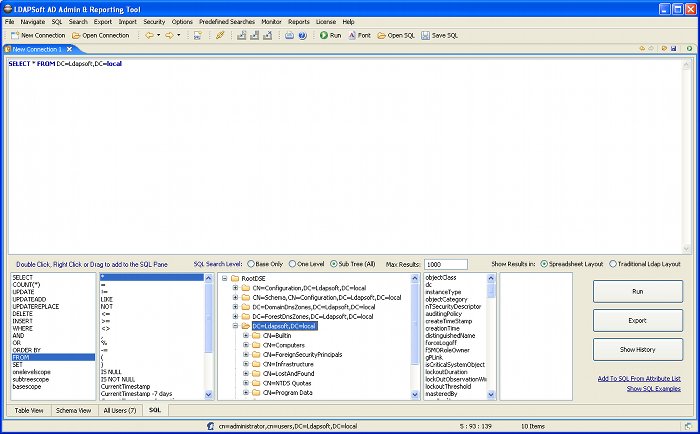Click the Open SQL toolbar icon
The image size is (700, 434).
[383, 35]
